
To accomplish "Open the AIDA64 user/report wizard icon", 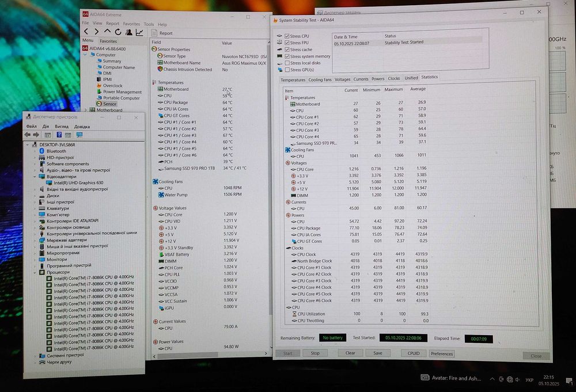I will pyautogui.click(x=129, y=32).
